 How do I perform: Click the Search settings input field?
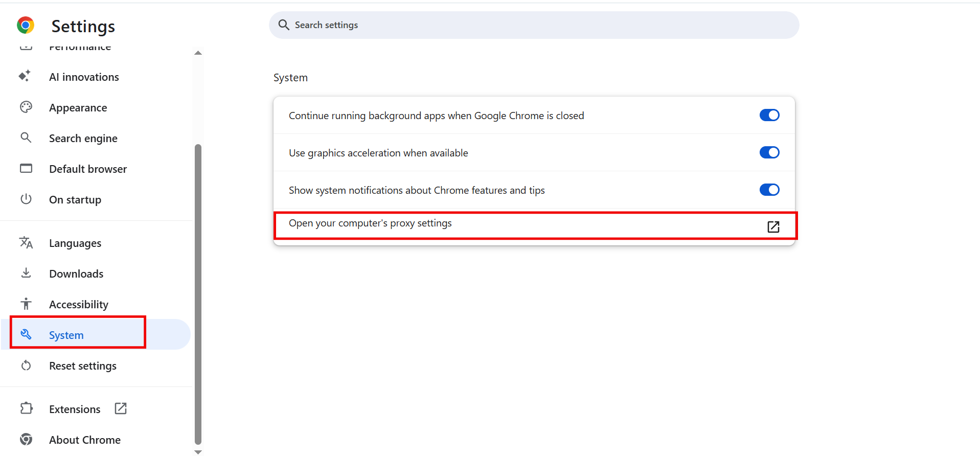[534, 25]
